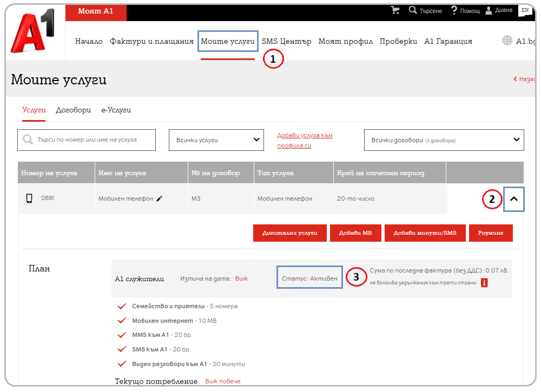541x392 pixels.
Task: Switch language with EN button
Action: tap(525, 10)
